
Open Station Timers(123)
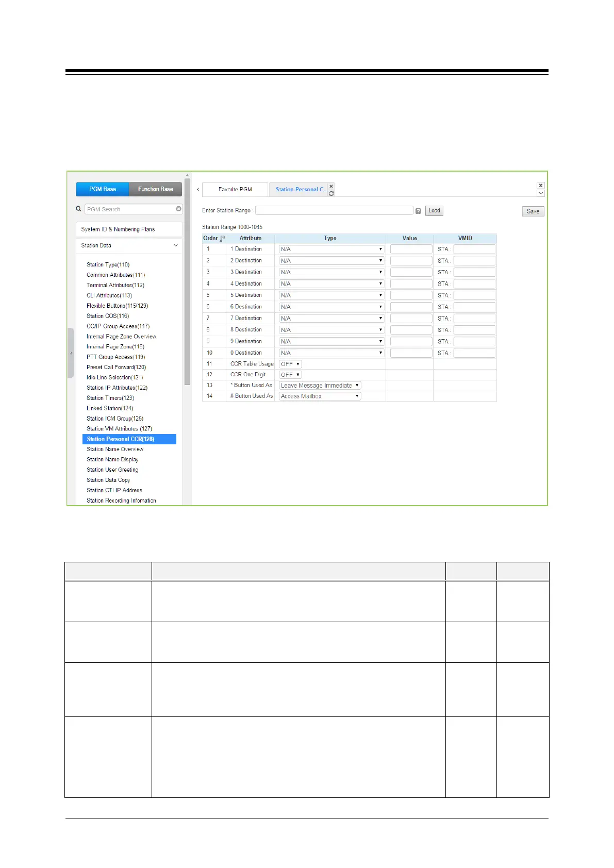[x=110, y=398]
